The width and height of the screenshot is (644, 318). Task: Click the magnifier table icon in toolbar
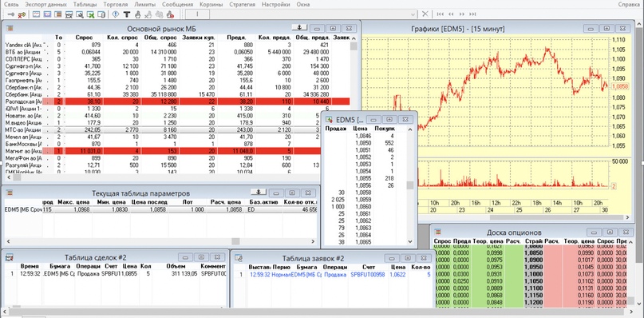pos(80,15)
